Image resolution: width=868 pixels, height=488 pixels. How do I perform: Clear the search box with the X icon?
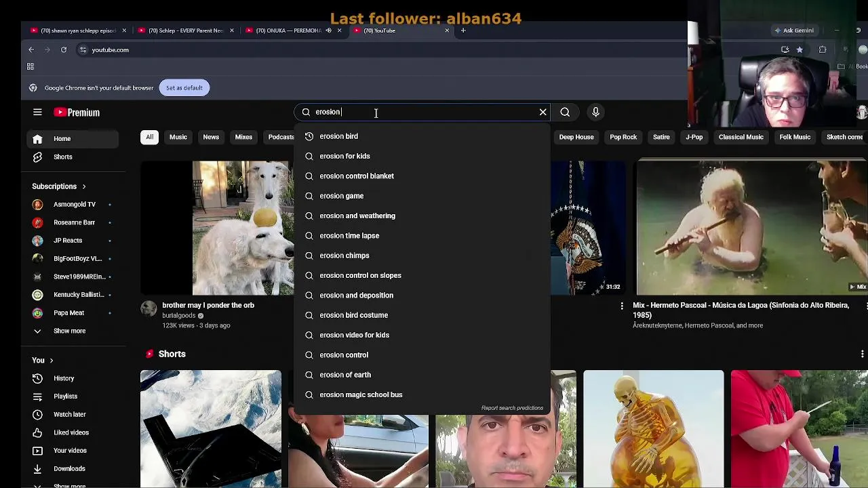pos(542,112)
